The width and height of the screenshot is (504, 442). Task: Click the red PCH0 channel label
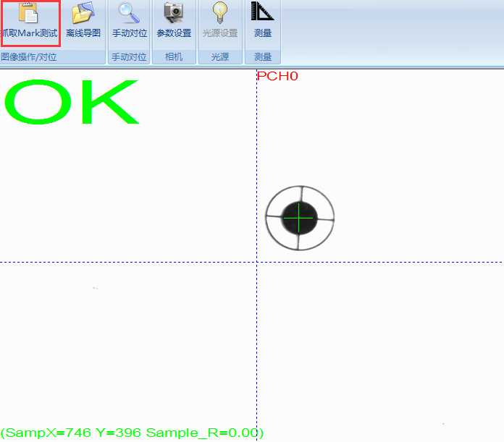coord(277,76)
